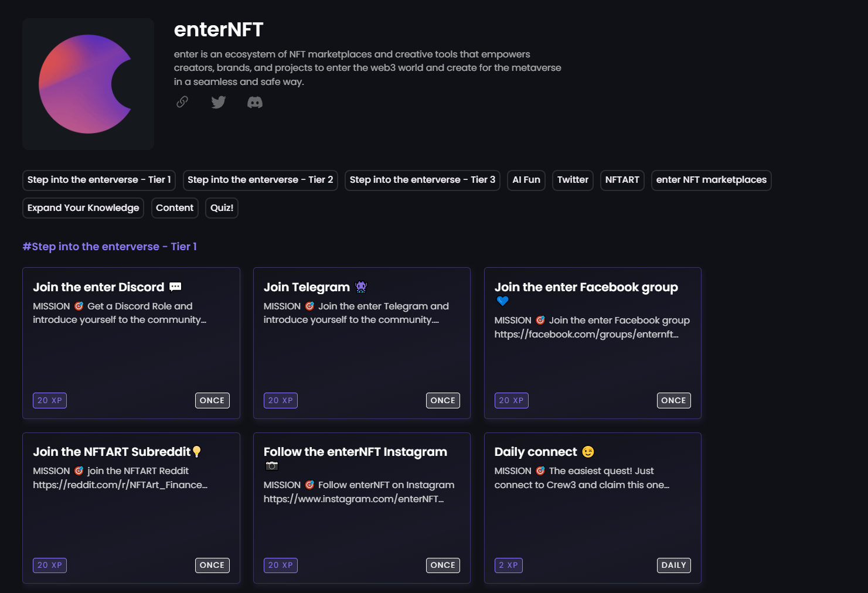
Task: Open the "Daily connect" quest card
Action: (x=592, y=507)
